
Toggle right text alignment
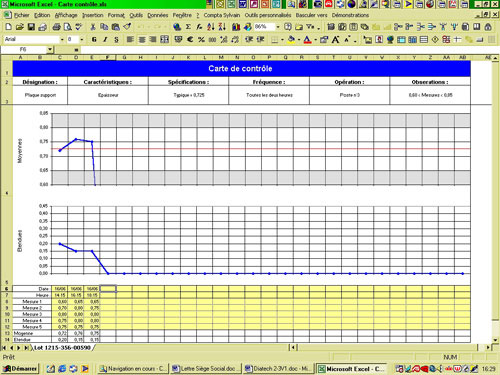(153, 40)
